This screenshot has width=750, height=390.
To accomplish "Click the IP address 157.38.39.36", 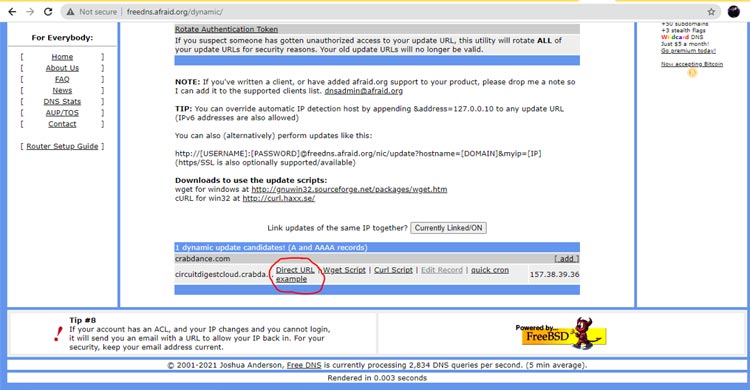I will (x=554, y=274).
